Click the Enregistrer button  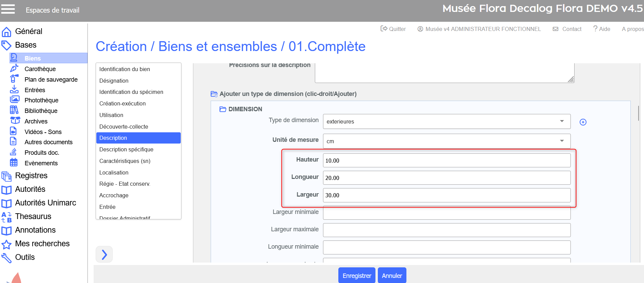click(x=356, y=276)
